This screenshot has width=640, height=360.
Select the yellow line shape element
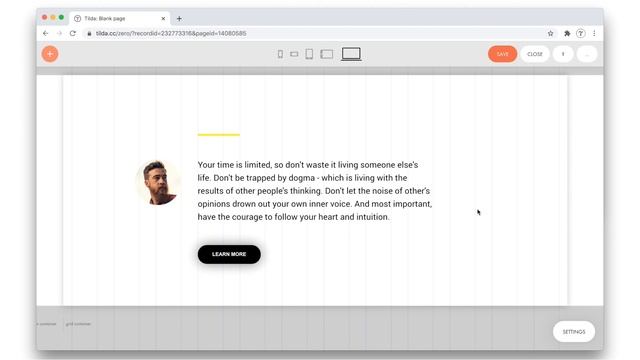(x=219, y=134)
